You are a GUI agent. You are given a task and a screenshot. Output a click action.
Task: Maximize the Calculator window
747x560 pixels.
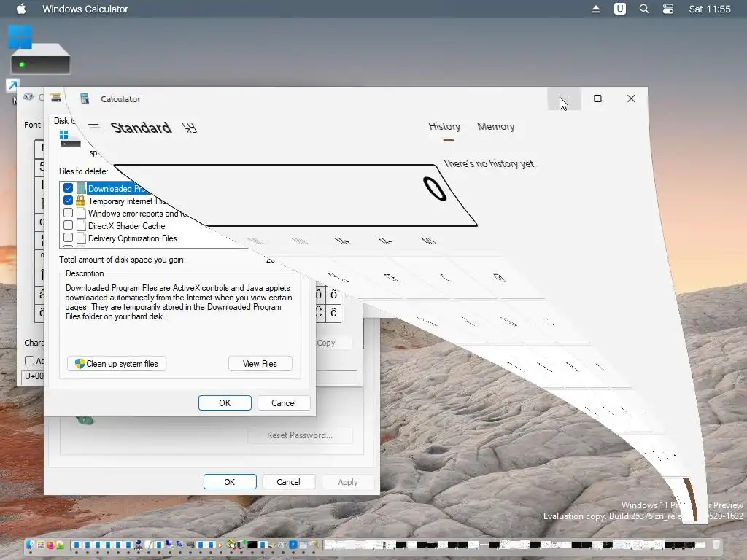pos(597,98)
